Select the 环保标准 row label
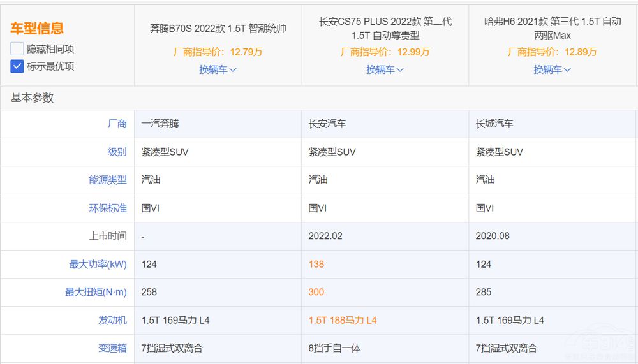This screenshot has width=638, height=364. click(107, 208)
